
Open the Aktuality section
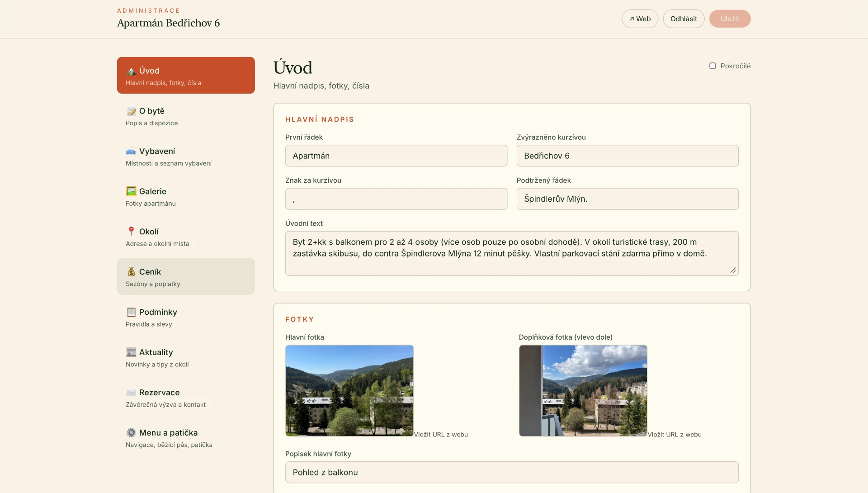[186, 357]
